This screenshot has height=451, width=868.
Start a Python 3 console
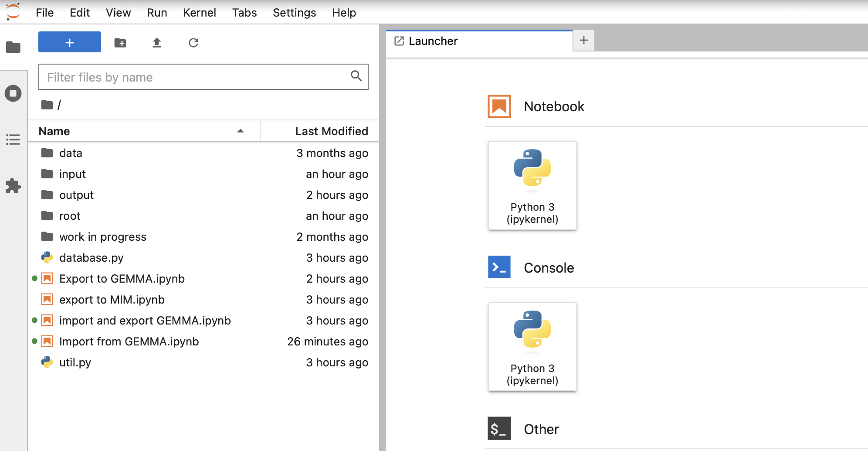coord(532,347)
